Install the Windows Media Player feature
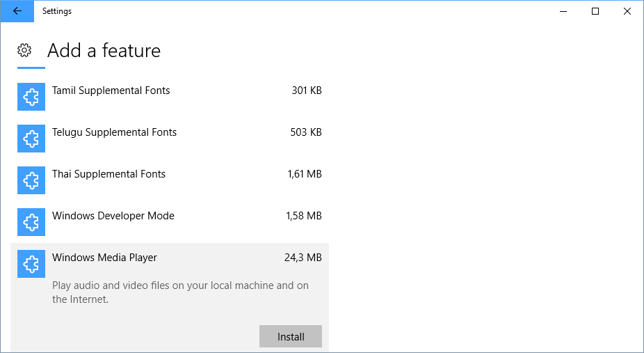 (x=291, y=336)
